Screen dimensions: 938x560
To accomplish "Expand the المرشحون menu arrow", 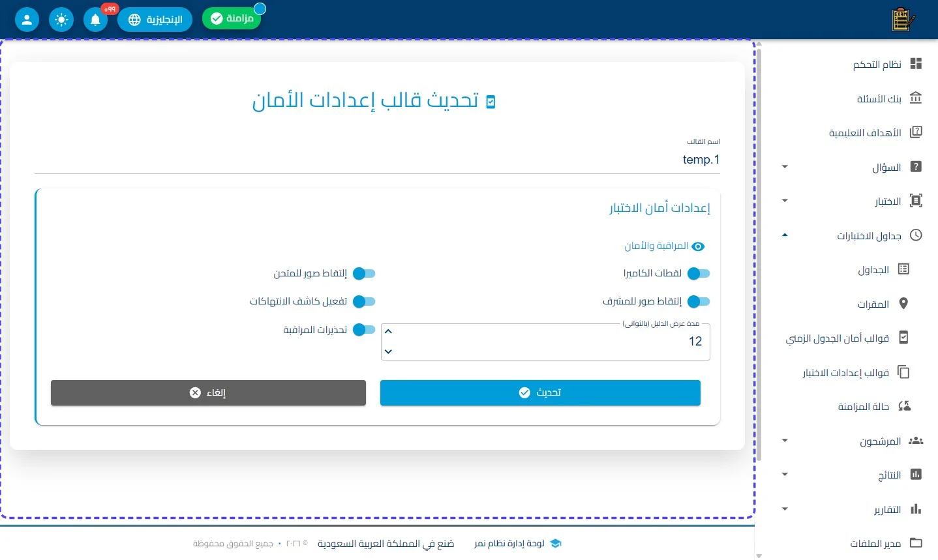I will pos(785,441).
